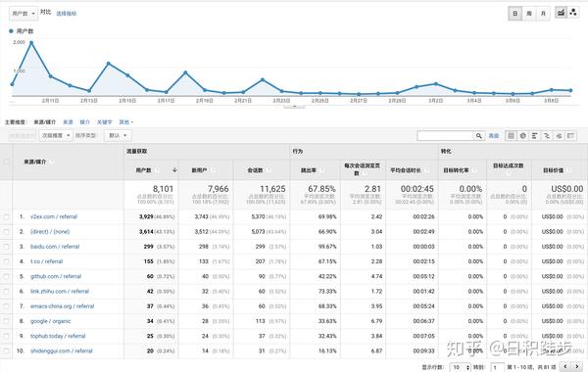This screenshot has height=372, width=588.
Task: Go to next page of table results
Action: [577, 367]
